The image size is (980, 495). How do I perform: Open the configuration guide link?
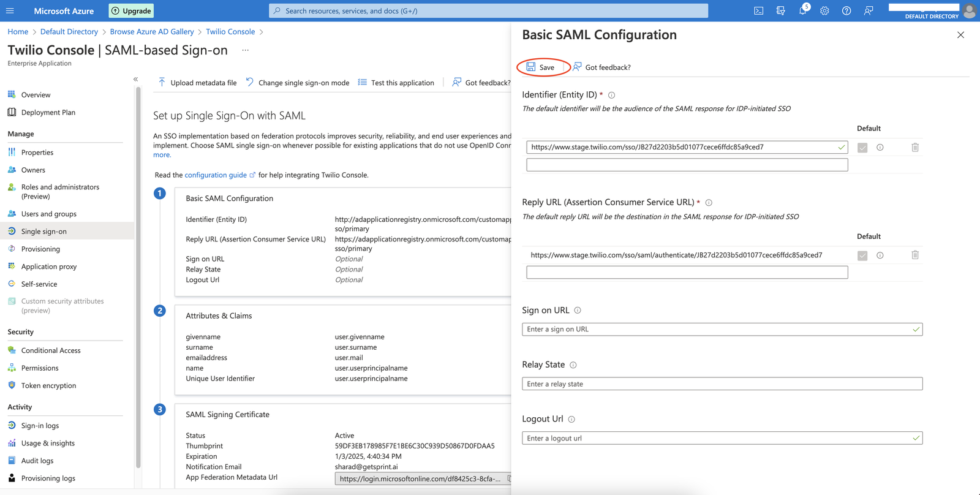[216, 175]
